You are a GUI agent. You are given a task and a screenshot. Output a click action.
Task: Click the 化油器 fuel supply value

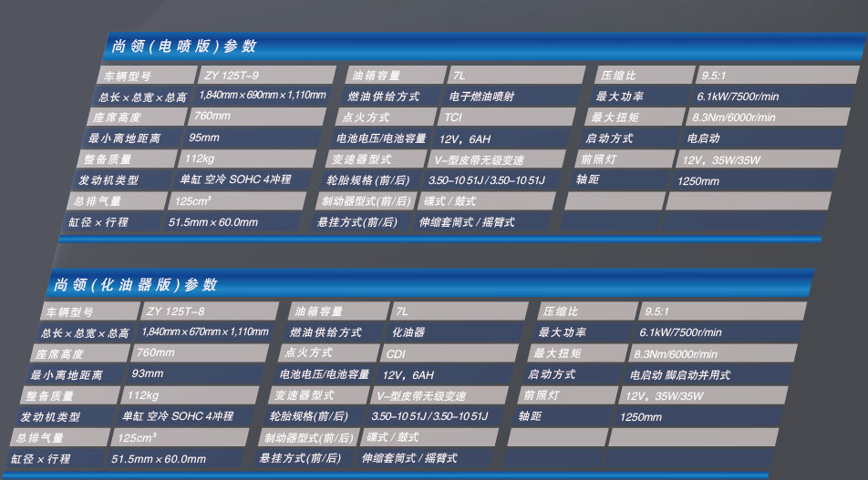pos(408,332)
